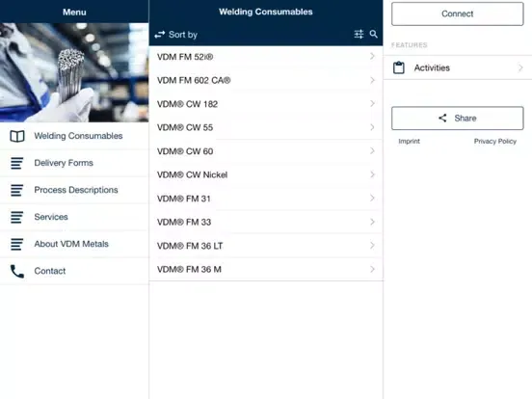Select VDM FM 602 CA® text
This screenshot has height=399, width=532.
tap(194, 80)
